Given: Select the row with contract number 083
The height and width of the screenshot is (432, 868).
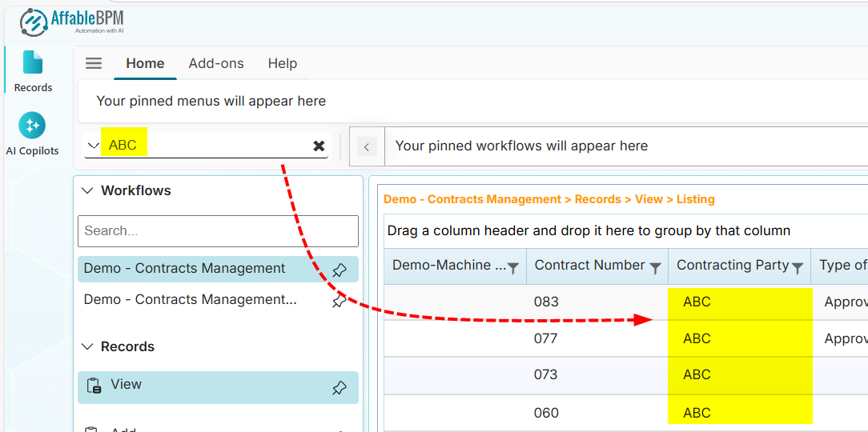Looking at the screenshot, I should 546,302.
